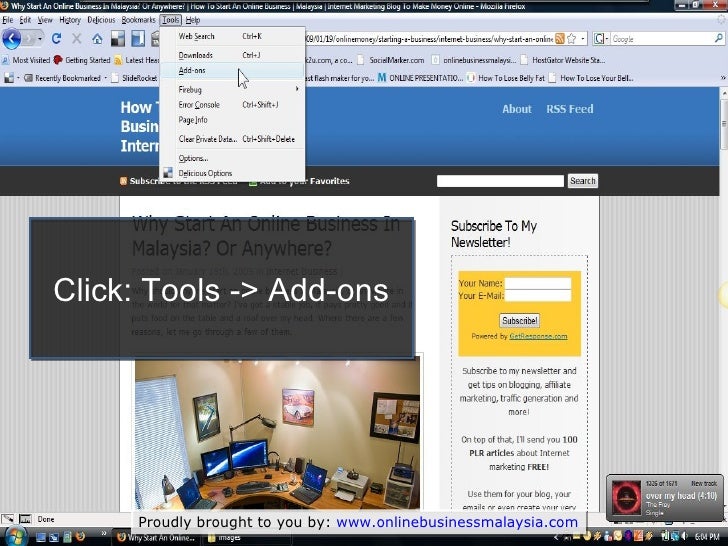Click the About link in header
728x546 pixels.
pyautogui.click(x=517, y=109)
